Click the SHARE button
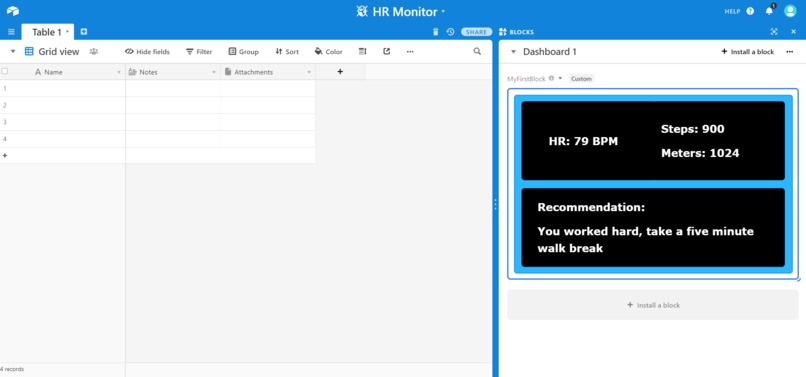806x377 pixels. [x=477, y=32]
